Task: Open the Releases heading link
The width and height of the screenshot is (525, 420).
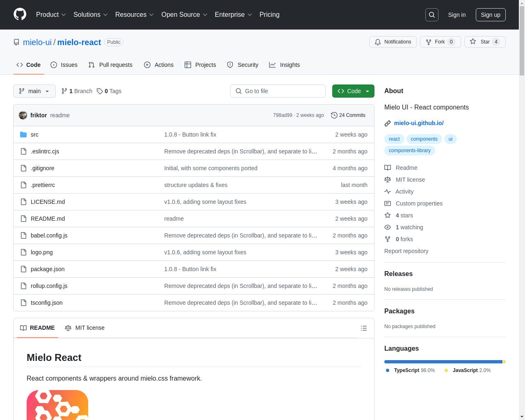Action: pyautogui.click(x=398, y=274)
